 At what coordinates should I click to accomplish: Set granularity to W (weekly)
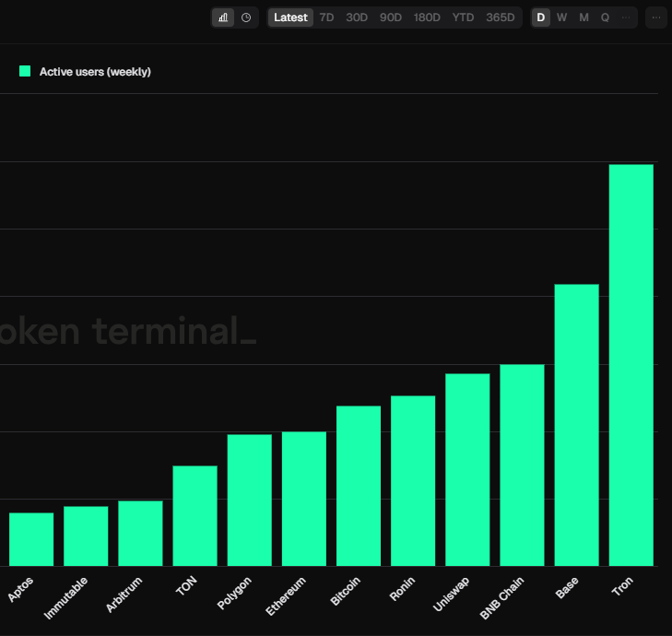(x=562, y=18)
